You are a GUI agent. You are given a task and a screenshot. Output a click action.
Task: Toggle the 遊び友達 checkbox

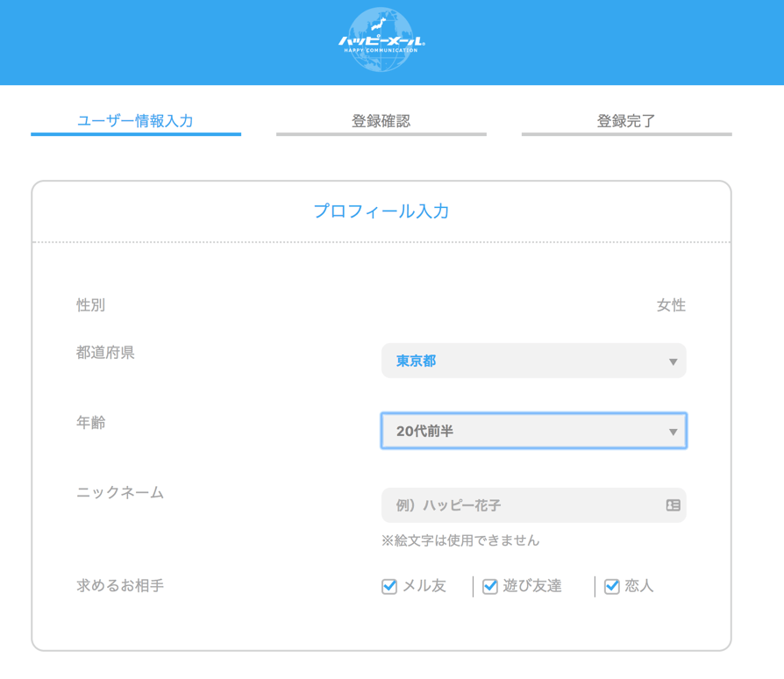pyautogui.click(x=490, y=587)
